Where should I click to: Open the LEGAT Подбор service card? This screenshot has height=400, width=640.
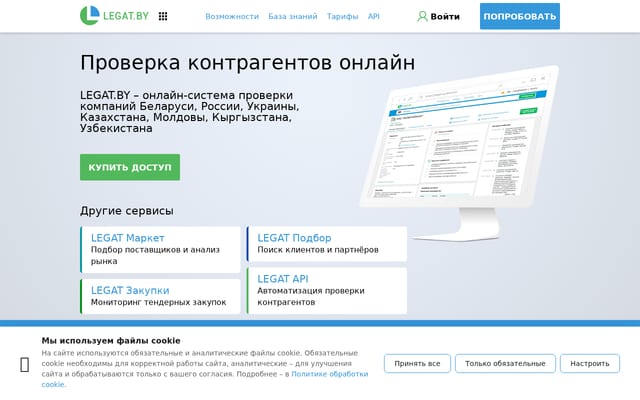click(327, 244)
